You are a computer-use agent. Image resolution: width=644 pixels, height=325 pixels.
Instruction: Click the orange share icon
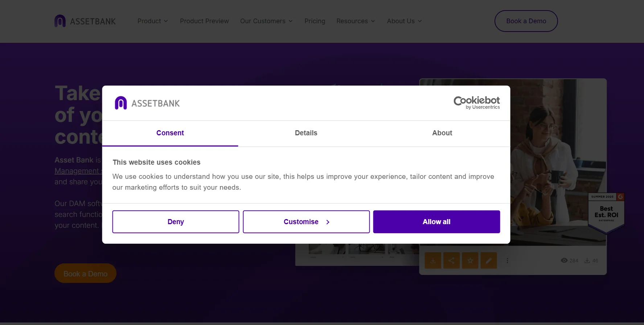coord(451,260)
